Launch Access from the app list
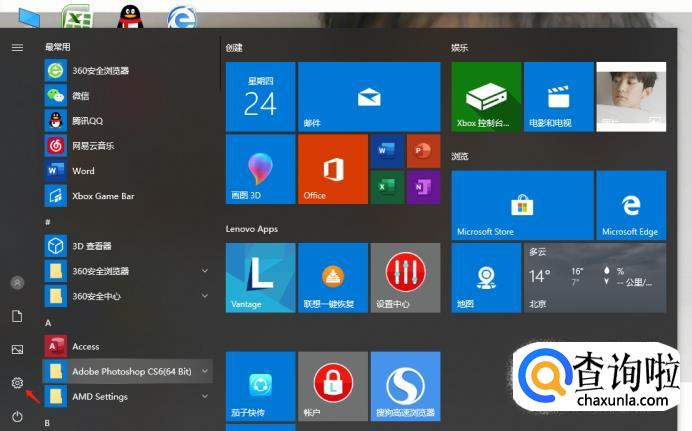 [127, 346]
